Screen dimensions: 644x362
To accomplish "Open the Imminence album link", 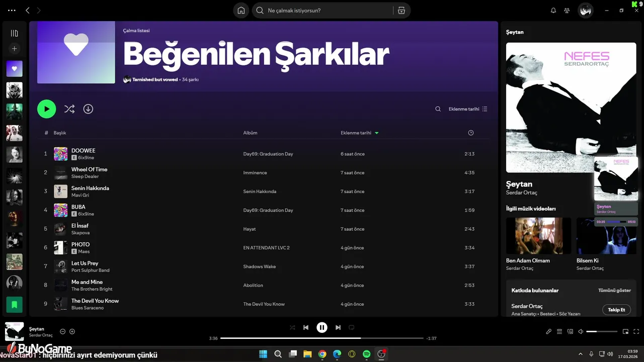I will pyautogui.click(x=255, y=172).
